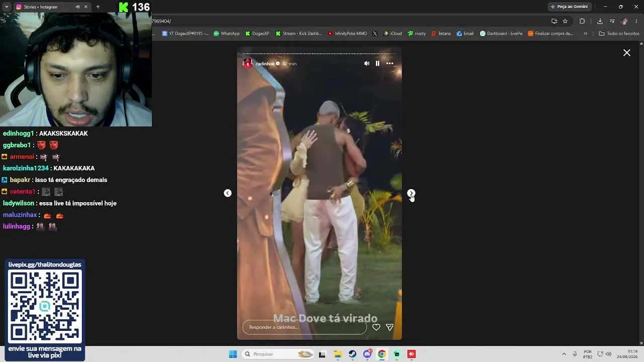Go to the next story
Image resolution: width=644 pixels, height=362 pixels.
411,193
